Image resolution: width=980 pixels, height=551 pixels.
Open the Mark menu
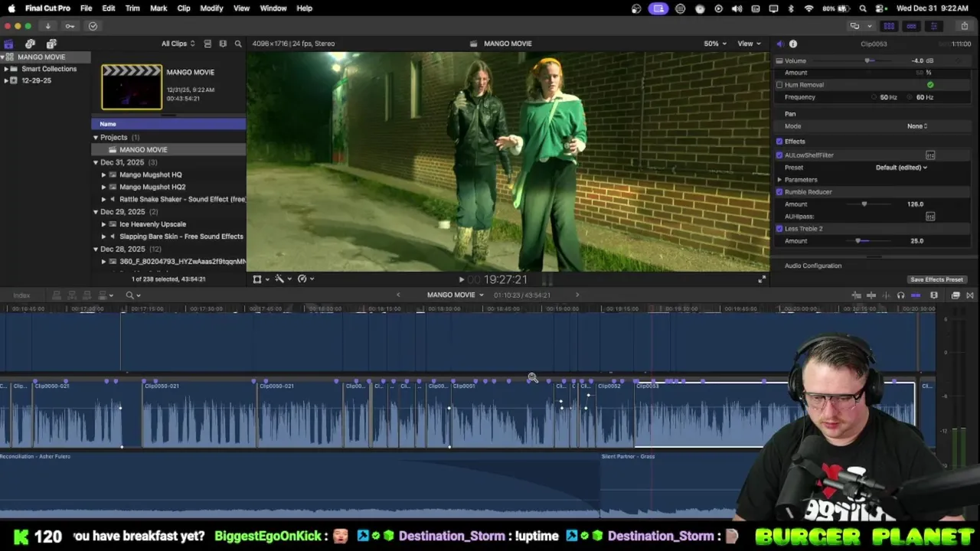tap(158, 8)
